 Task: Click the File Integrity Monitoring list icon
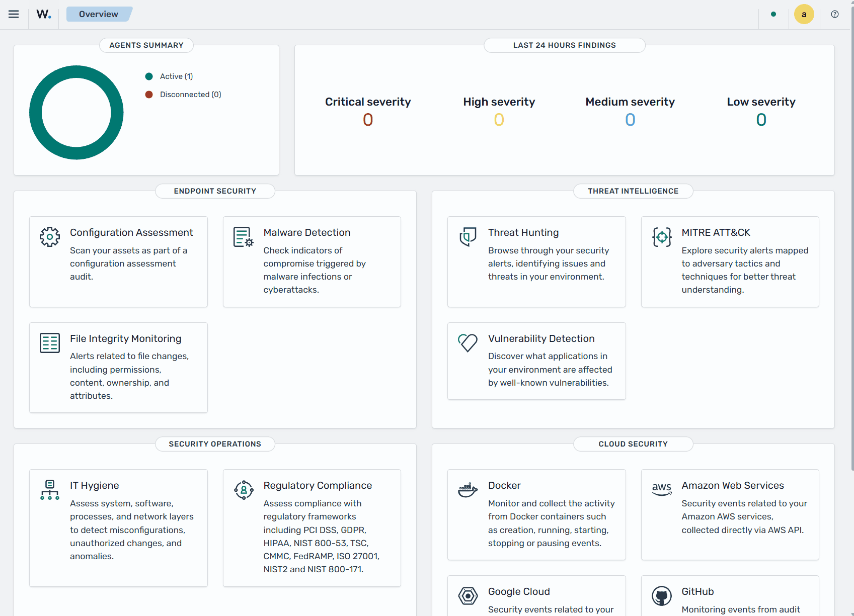point(50,343)
